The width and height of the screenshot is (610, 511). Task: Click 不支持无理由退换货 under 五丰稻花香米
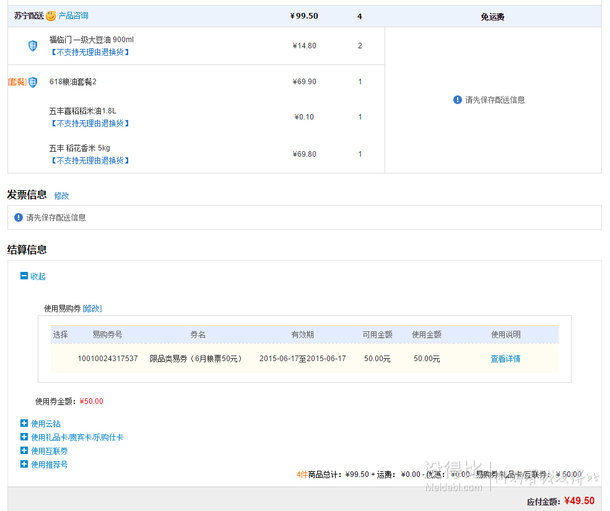pyautogui.click(x=90, y=160)
